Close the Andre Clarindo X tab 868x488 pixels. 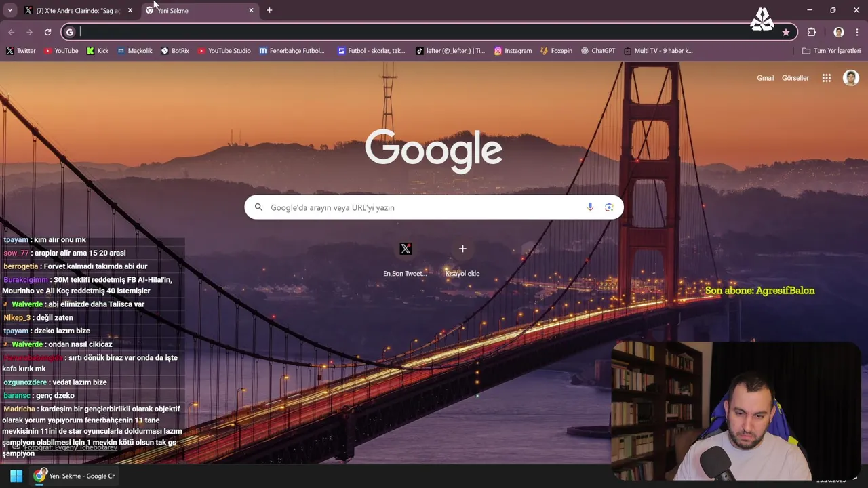coord(130,10)
